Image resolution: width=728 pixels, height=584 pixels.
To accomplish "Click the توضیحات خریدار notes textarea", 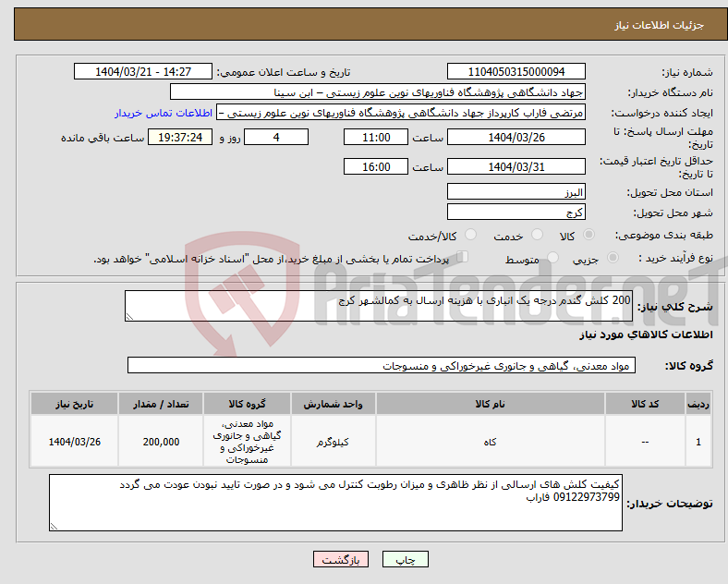I will tap(335, 503).
